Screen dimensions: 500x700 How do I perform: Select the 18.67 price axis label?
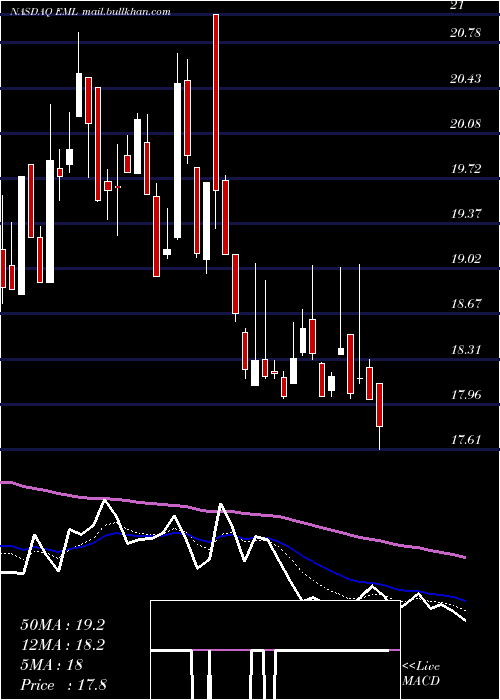(x=466, y=304)
